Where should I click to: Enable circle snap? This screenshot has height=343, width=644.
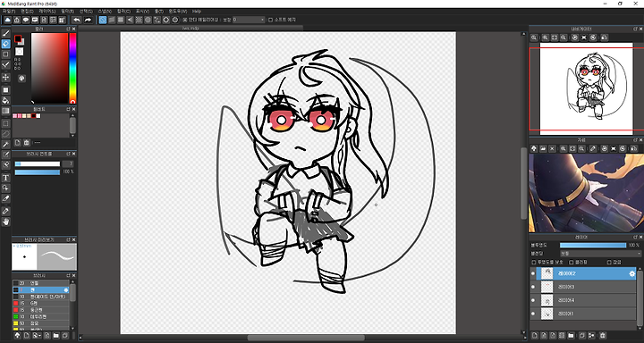pos(148,20)
